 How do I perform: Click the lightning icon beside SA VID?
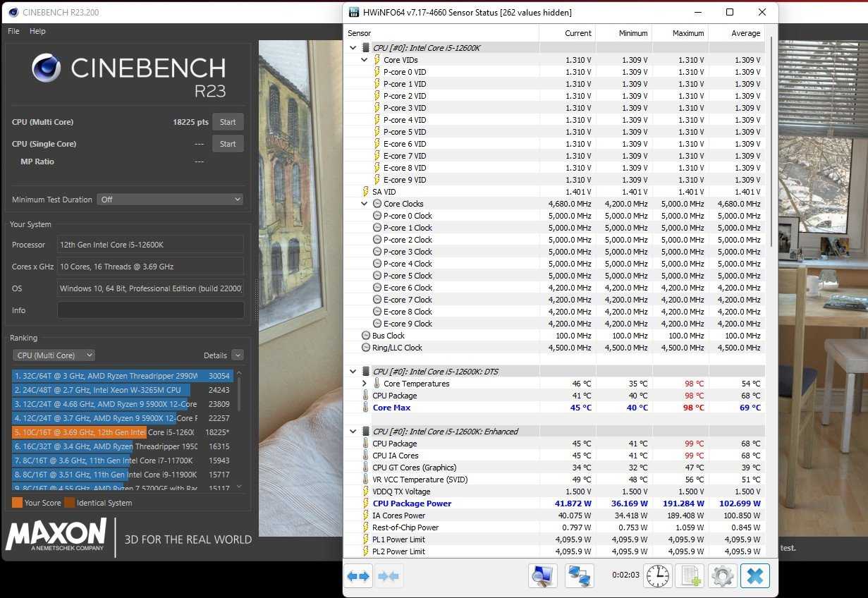pos(365,192)
